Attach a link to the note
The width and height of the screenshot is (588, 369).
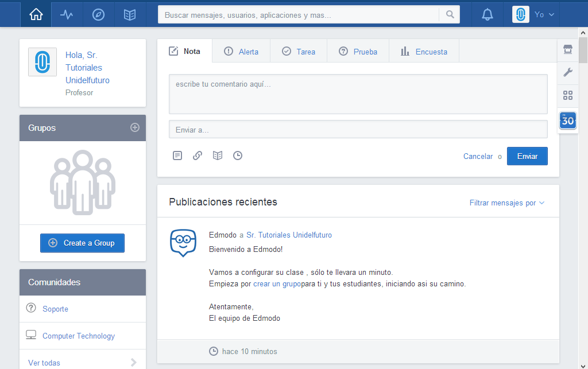pos(198,156)
